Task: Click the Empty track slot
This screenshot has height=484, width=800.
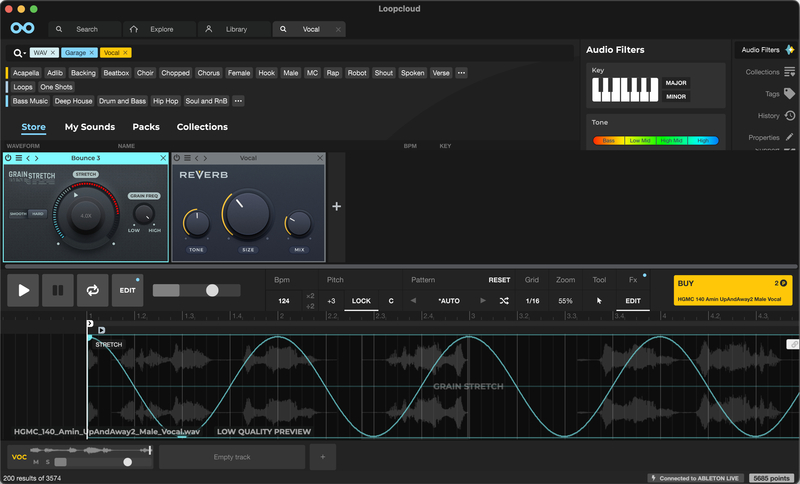Action: [x=232, y=458]
